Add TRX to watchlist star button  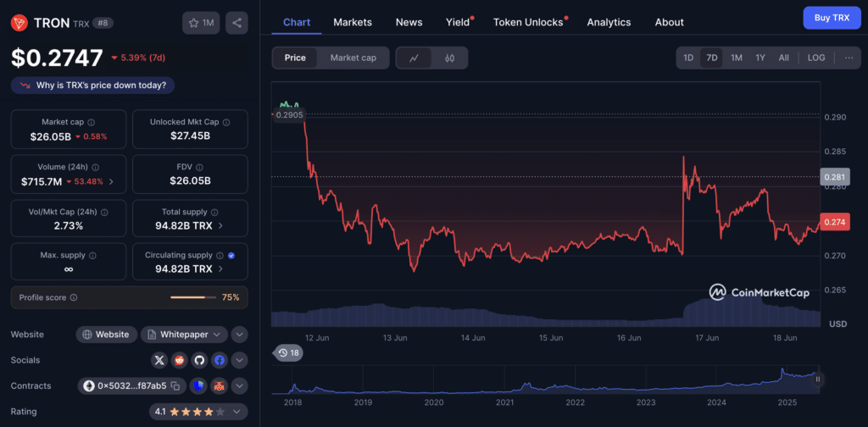coord(201,23)
